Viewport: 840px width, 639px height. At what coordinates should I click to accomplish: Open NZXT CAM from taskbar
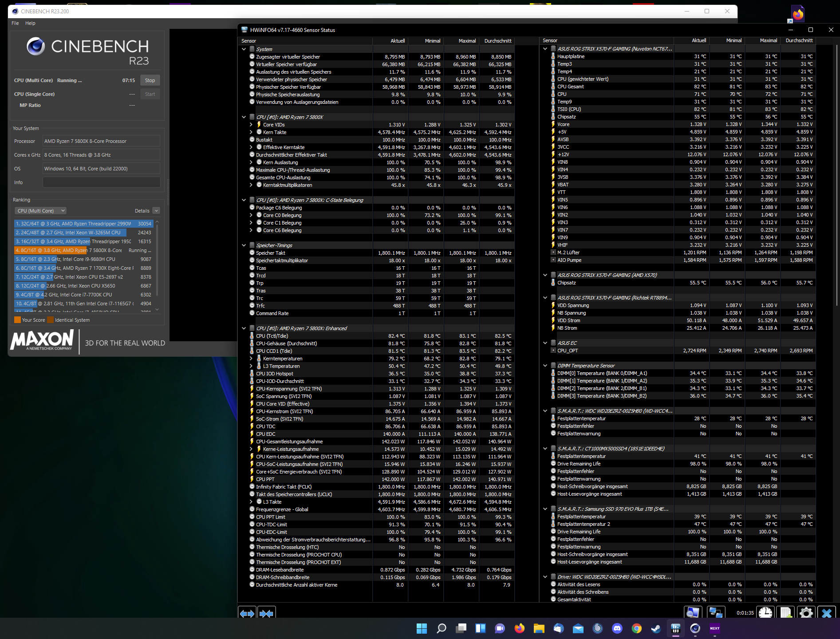pyautogui.click(x=715, y=628)
